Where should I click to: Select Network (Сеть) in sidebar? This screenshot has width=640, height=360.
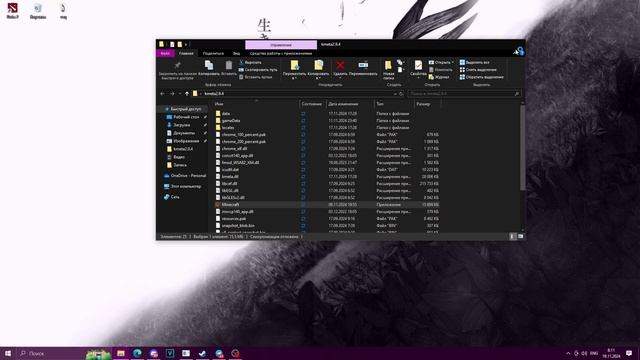pos(172,197)
